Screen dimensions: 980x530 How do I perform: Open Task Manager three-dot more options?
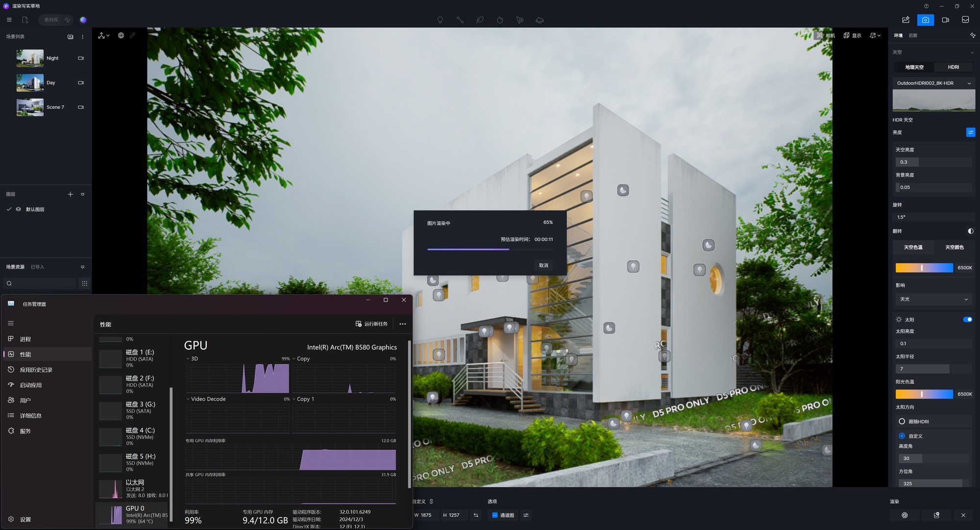coord(402,324)
